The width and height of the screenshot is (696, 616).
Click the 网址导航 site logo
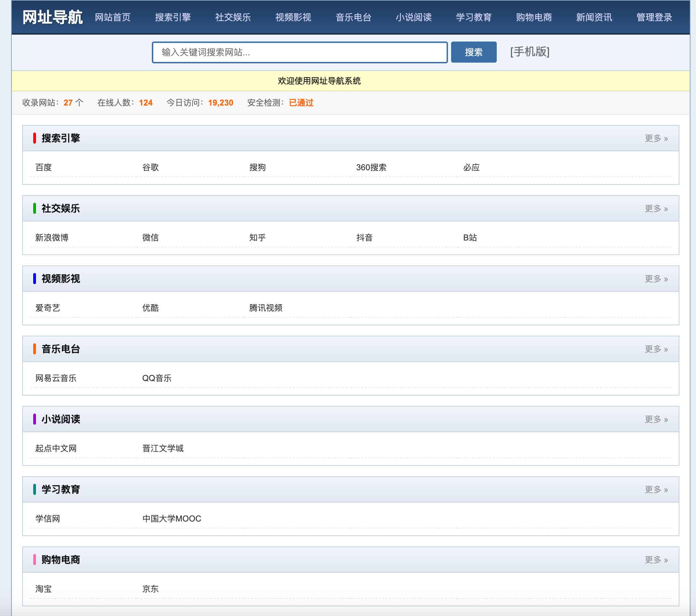tap(53, 17)
